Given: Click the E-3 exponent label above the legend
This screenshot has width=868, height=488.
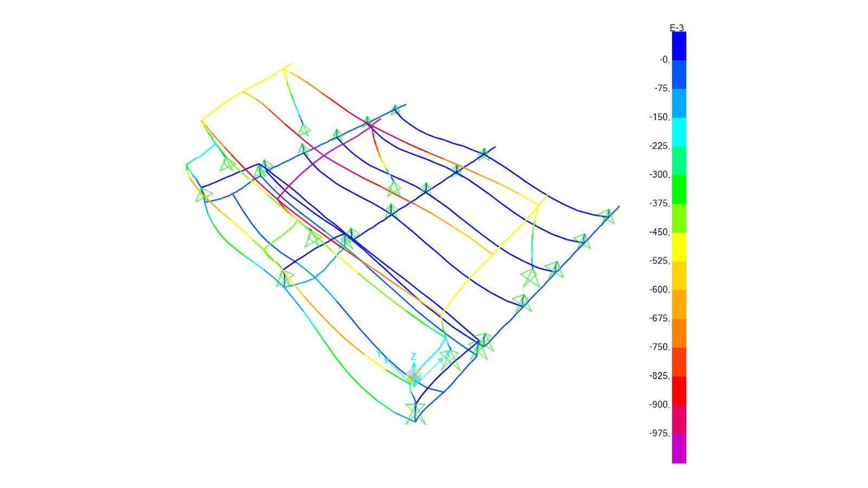Looking at the screenshot, I should tap(676, 28).
